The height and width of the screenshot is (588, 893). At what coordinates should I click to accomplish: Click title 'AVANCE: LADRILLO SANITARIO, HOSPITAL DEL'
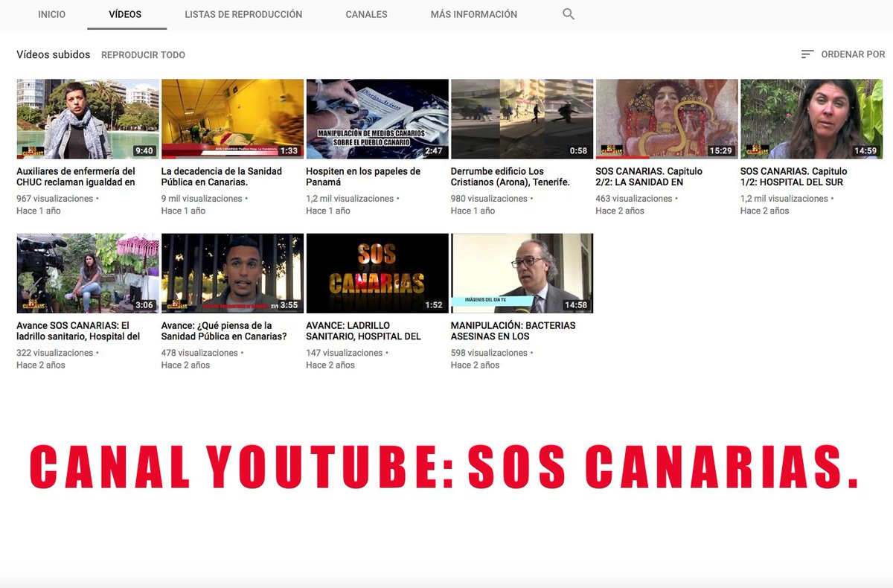click(x=363, y=331)
